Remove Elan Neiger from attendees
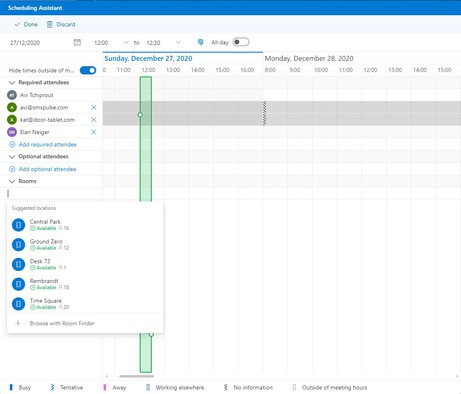Viewport: 461px width, 394px height. coord(94,132)
